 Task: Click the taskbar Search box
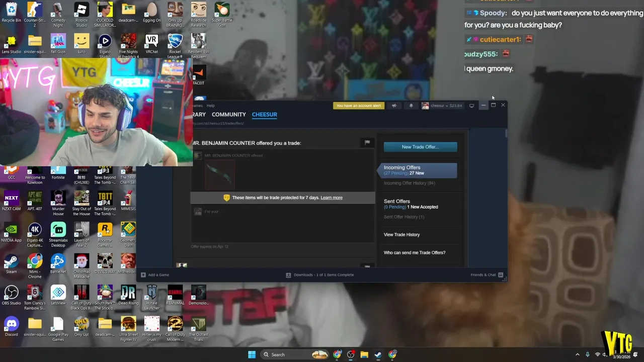(x=295, y=354)
